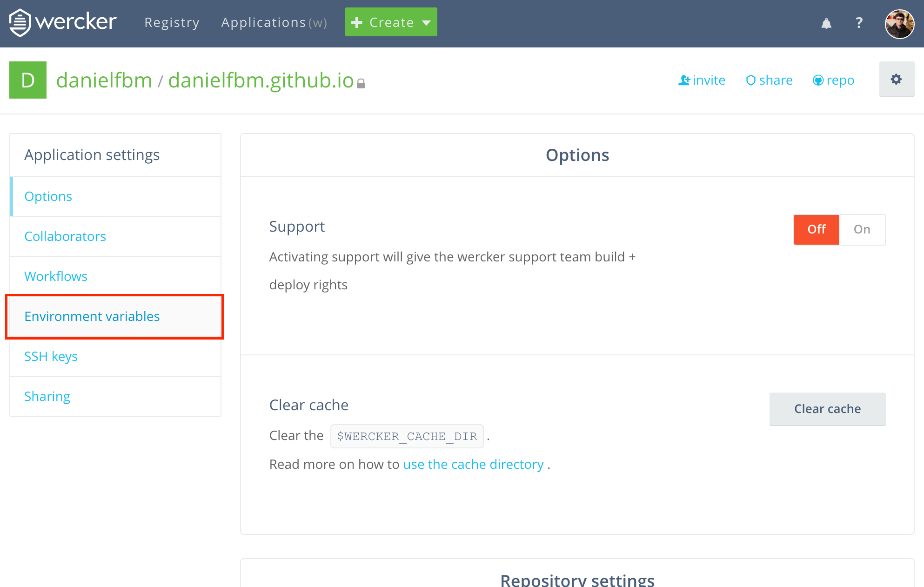Click the repo globe icon
924x587 pixels.
[818, 80]
